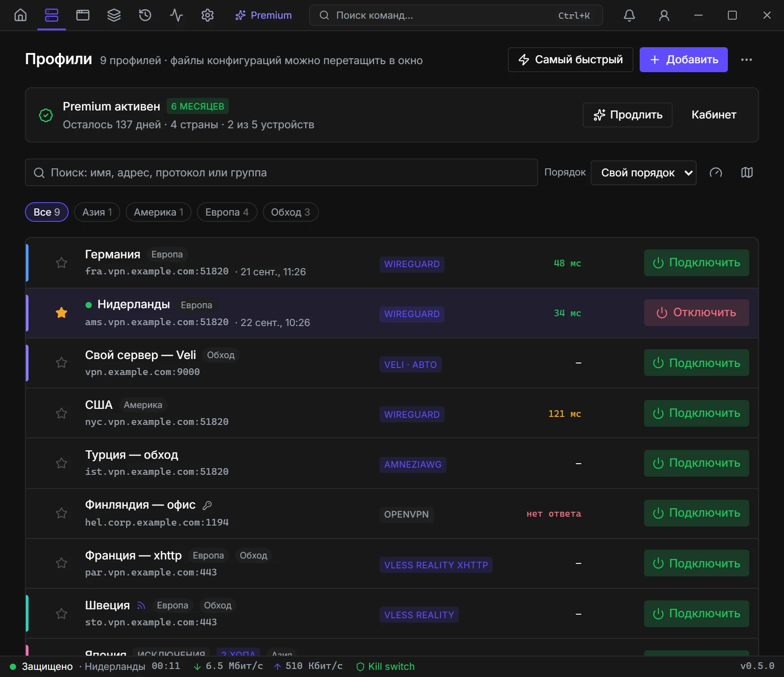The height and width of the screenshot is (677, 784).
Task: Run speed test gauge icon next to order
Action: point(716,173)
